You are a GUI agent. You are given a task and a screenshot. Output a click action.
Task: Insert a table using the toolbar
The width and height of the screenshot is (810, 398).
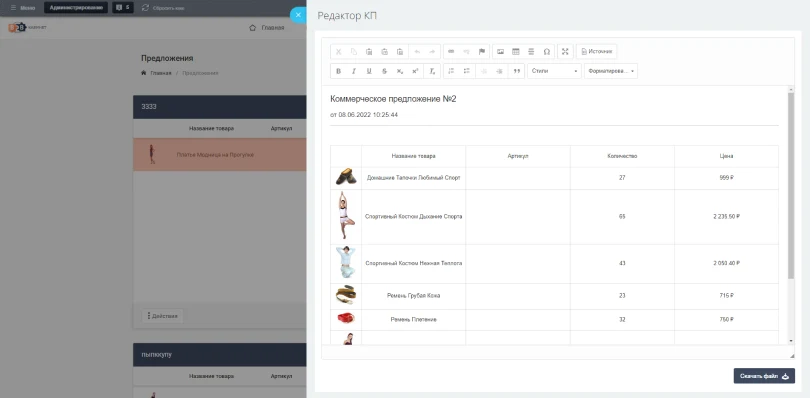[516, 52]
